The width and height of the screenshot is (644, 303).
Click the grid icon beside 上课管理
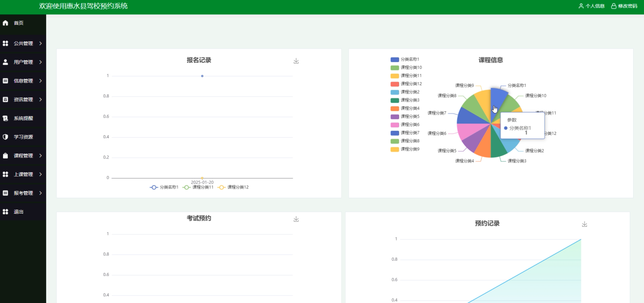click(x=5, y=174)
